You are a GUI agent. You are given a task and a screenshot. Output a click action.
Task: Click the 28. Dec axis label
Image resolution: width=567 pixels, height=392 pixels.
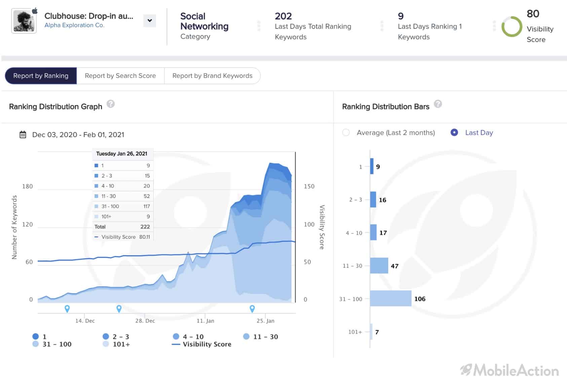click(x=145, y=321)
